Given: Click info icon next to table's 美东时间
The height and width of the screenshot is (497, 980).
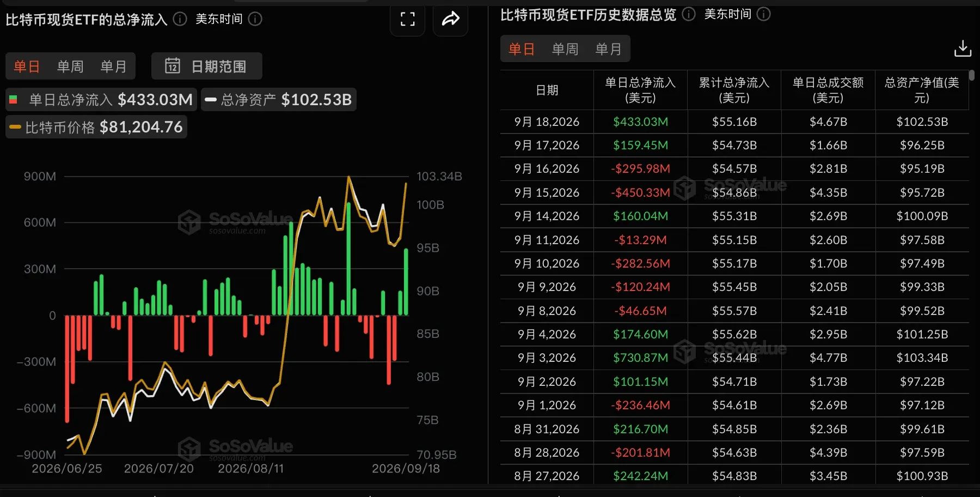Looking at the screenshot, I should (x=764, y=14).
